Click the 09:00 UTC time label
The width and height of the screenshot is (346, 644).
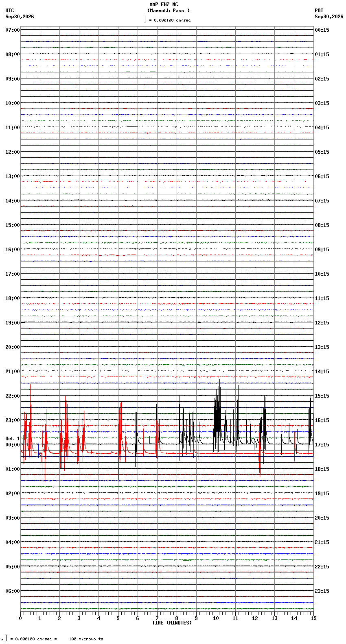[x=13, y=79]
